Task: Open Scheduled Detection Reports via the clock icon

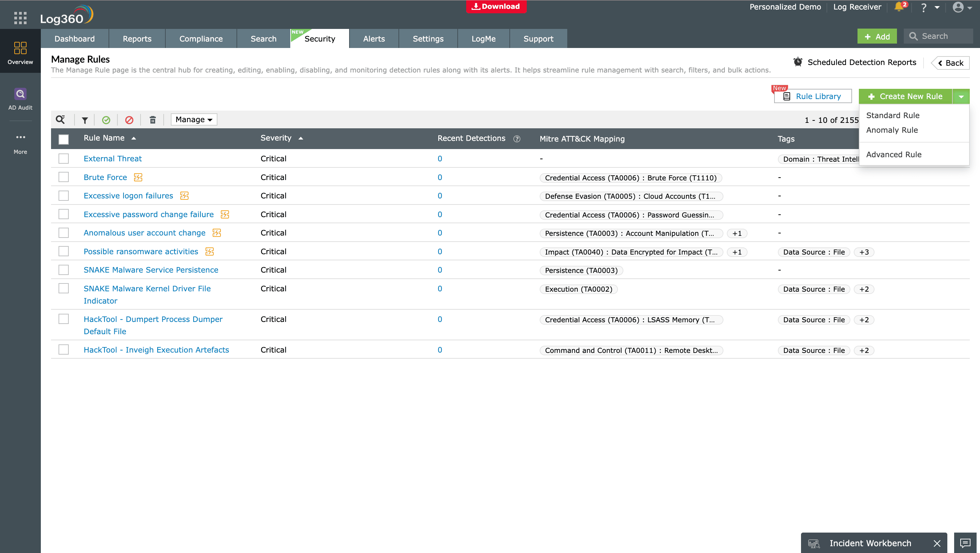Action: [x=798, y=62]
